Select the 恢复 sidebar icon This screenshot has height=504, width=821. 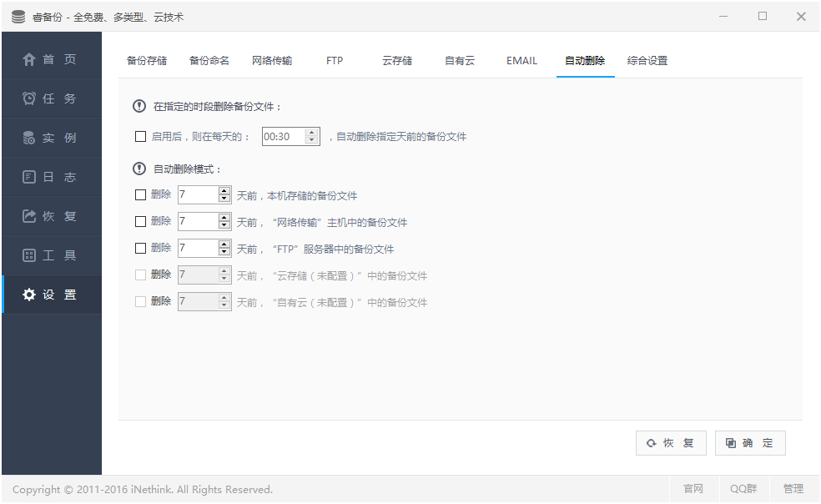pyautogui.click(x=52, y=215)
